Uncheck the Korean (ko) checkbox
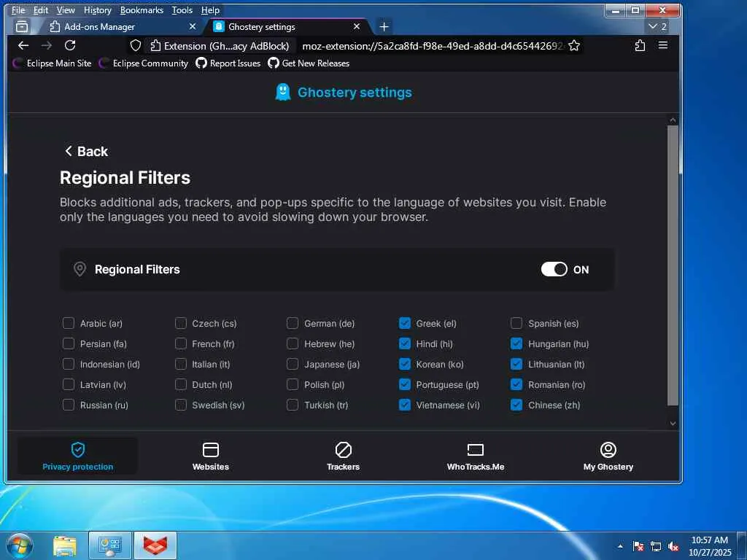This screenshot has width=747, height=560. [x=404, y=365]
